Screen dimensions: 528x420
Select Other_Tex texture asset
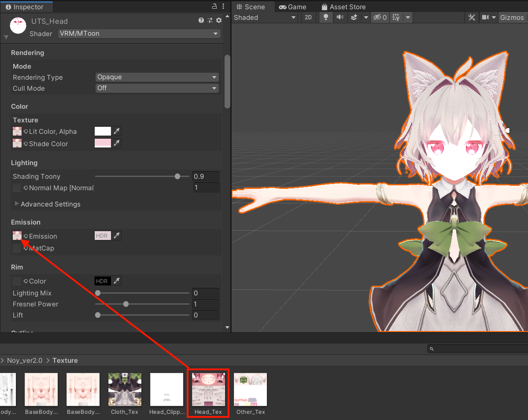coord(250,393)
